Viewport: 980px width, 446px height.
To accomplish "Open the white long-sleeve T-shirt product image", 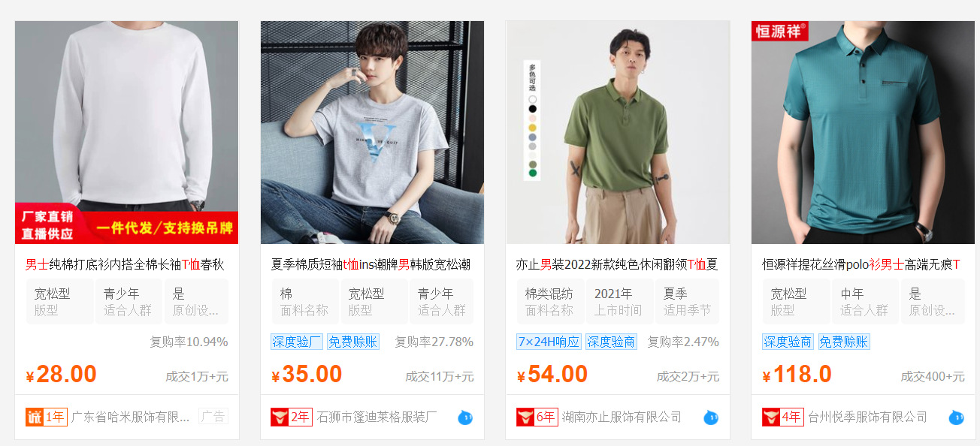I will [x=126, y=132].
